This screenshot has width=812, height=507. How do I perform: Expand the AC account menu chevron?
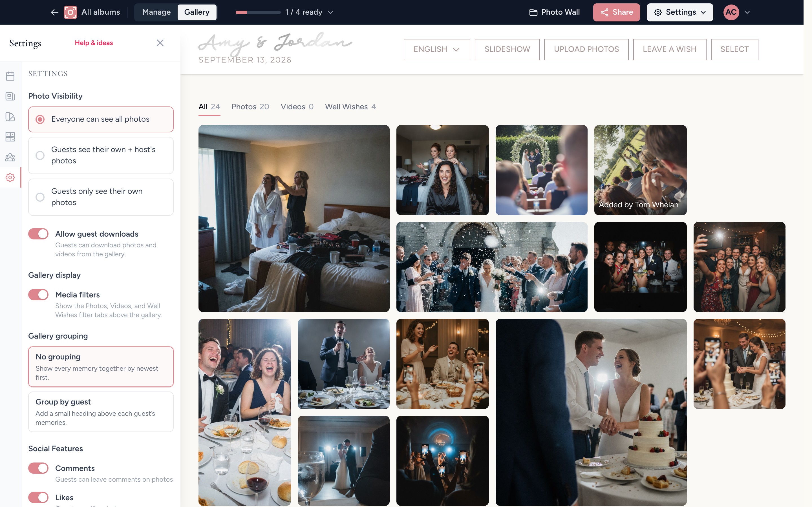coord(747,12)
